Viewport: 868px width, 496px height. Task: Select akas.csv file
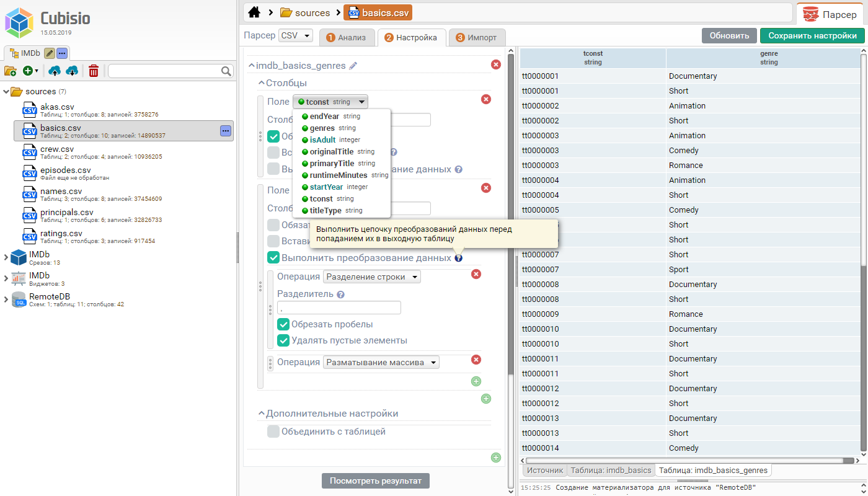[x=123, y=110]
